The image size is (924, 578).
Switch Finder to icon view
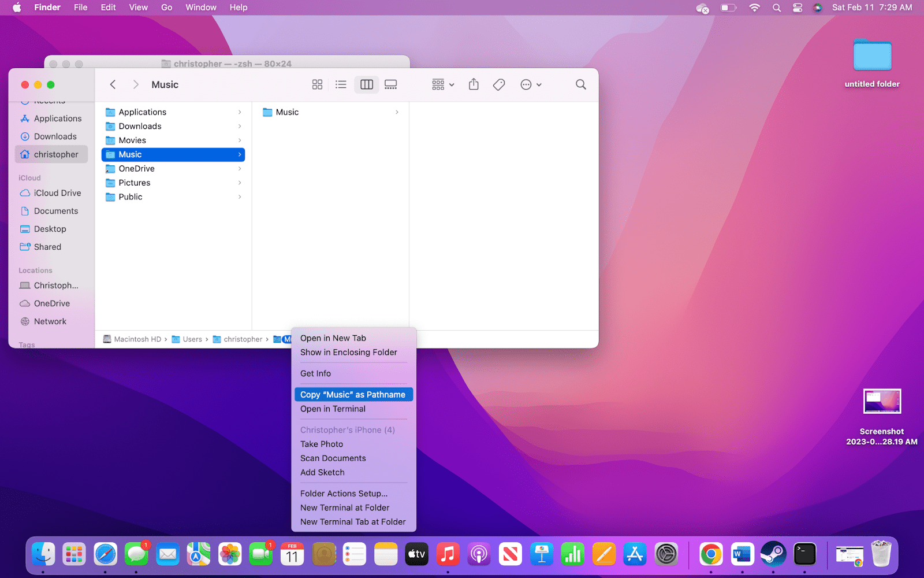coord(317,84)
